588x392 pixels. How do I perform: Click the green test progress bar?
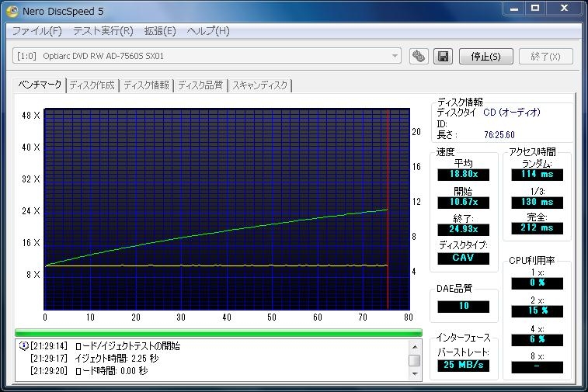tap(218, 333)
